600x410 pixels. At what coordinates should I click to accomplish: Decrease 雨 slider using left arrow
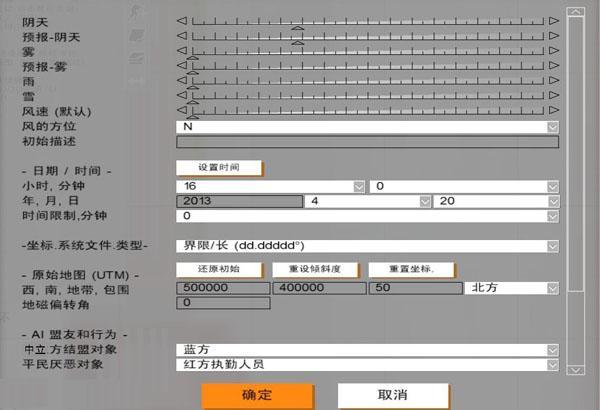tap(182, 80)
